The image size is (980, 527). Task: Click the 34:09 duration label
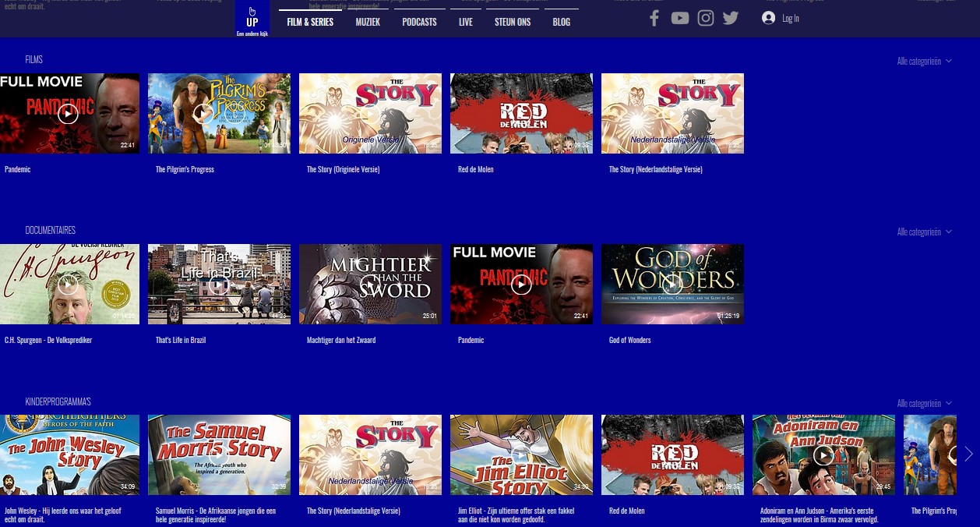(x=128, y=486)
